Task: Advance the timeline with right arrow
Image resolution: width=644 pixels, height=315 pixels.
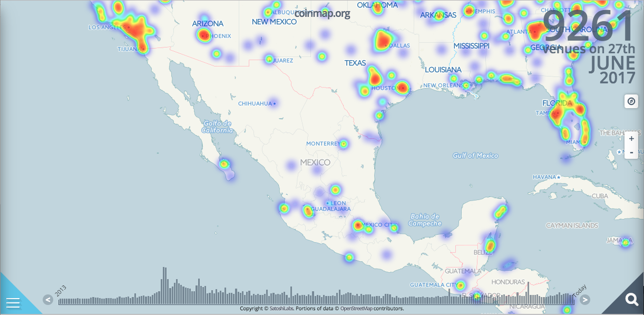Action: (584, 300)
